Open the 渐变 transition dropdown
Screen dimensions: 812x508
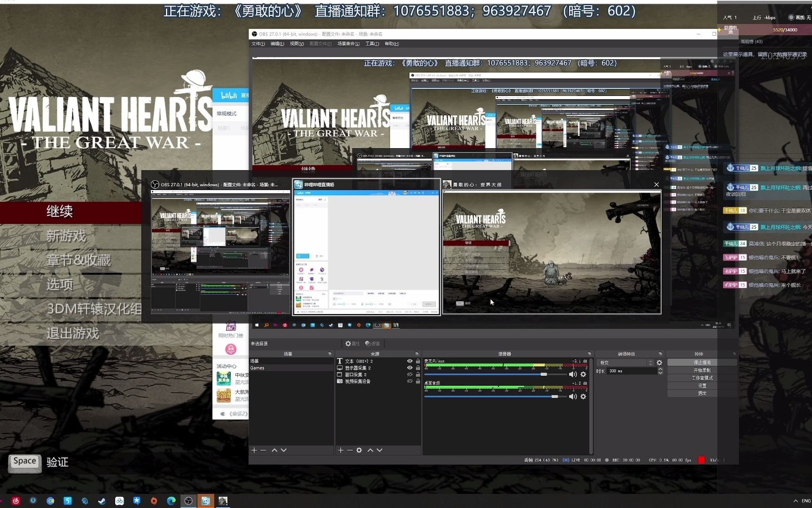(625, 363)
